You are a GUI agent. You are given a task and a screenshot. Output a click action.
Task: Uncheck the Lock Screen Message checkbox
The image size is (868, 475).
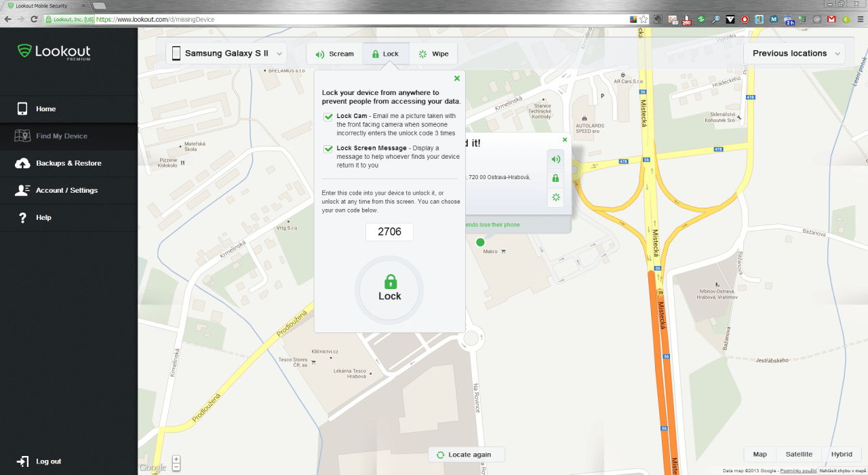click(328, 149)
